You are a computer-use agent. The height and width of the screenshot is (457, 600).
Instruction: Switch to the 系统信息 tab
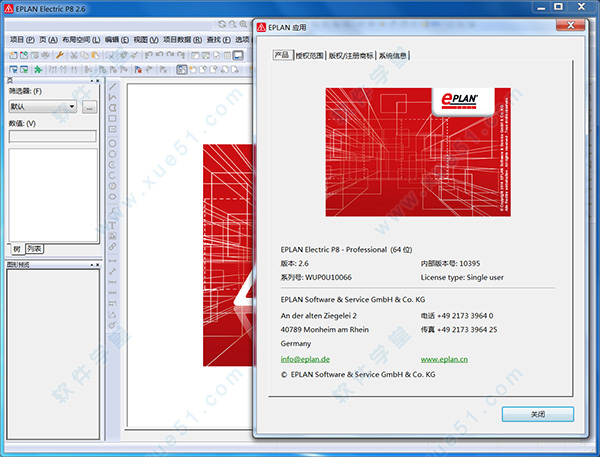tap(393, 55)
